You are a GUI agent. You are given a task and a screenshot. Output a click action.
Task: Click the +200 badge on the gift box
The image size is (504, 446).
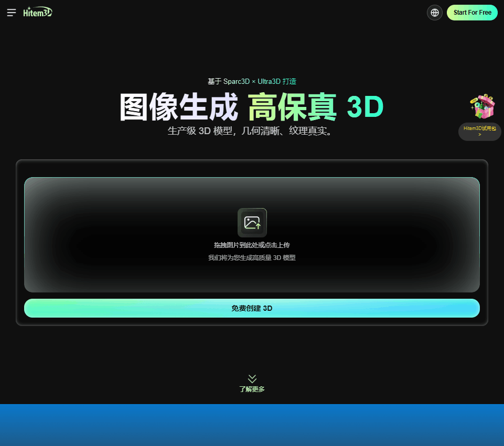point(474,100)
